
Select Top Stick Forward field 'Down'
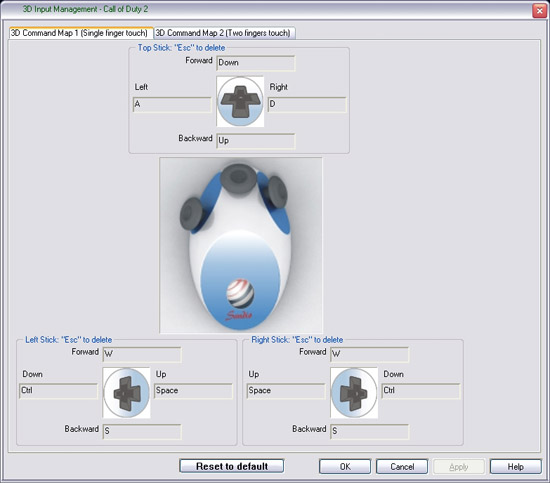pos(256,63)
